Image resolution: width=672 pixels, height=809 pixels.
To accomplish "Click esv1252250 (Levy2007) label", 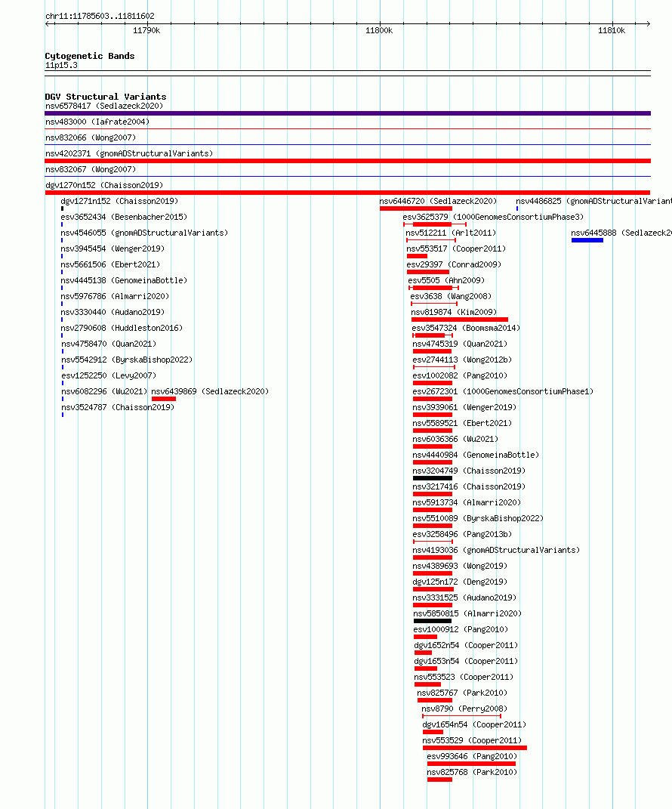I will pyautogui.click(x=109, y=375).
